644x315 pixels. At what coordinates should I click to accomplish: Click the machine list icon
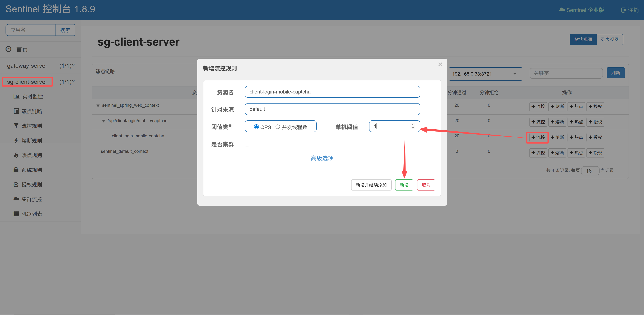tap(16, 214)
